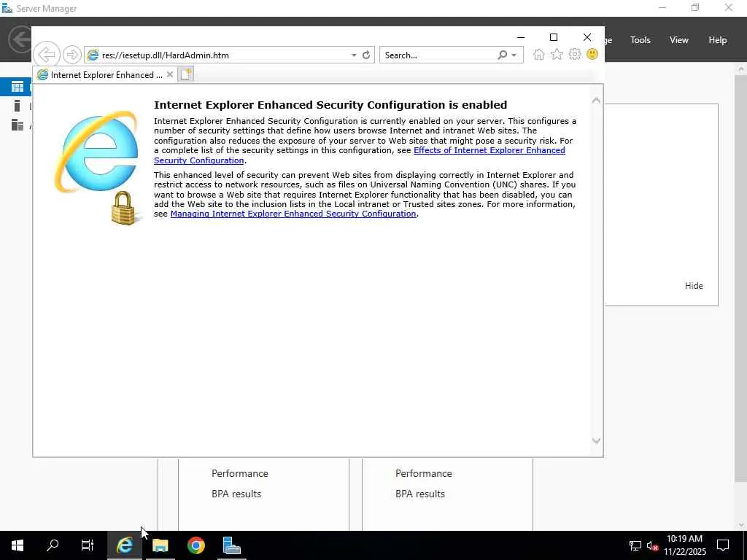This screenshot has width=747, height=560.
Task: Select the Local Server icon in Server Manager sidebar
Action: click(x=18, y=106)
